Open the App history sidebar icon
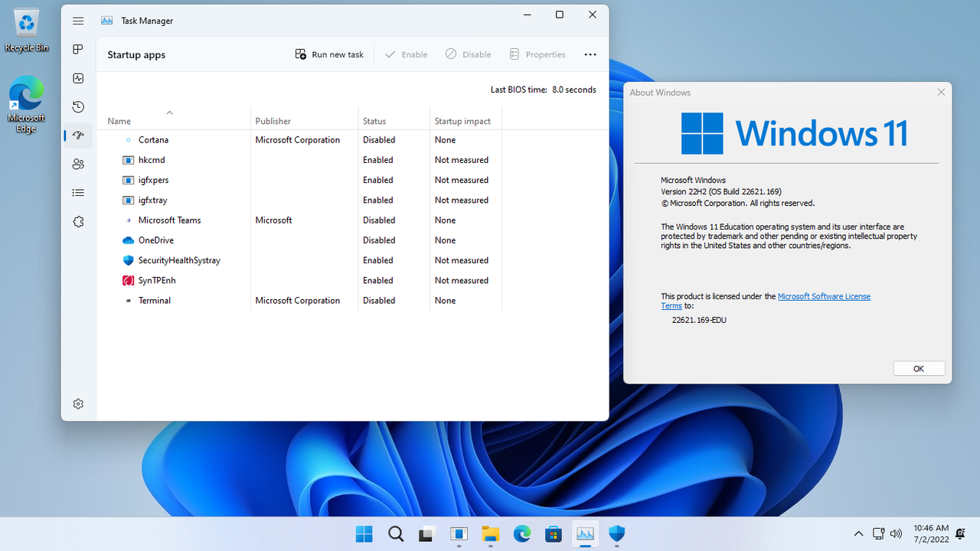The width and height of the screenshot is (980, 551). [78, 107]
